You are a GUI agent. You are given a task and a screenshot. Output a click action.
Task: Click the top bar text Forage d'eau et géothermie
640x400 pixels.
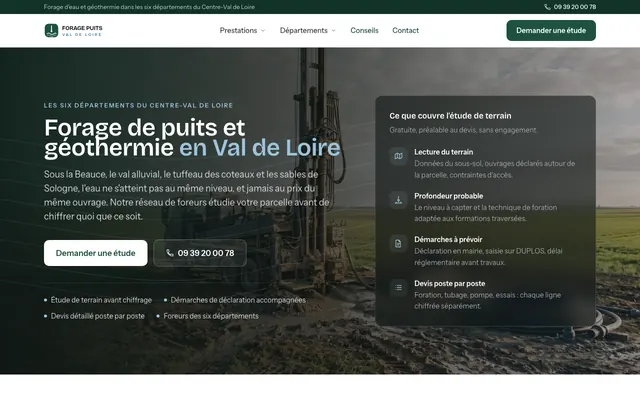coord(149,7)
